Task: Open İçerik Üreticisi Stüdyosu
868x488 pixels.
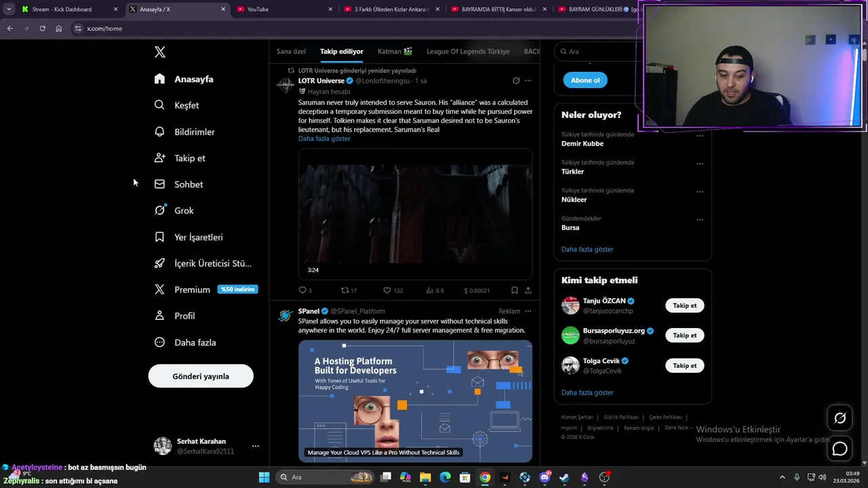Action: (203, 264)
